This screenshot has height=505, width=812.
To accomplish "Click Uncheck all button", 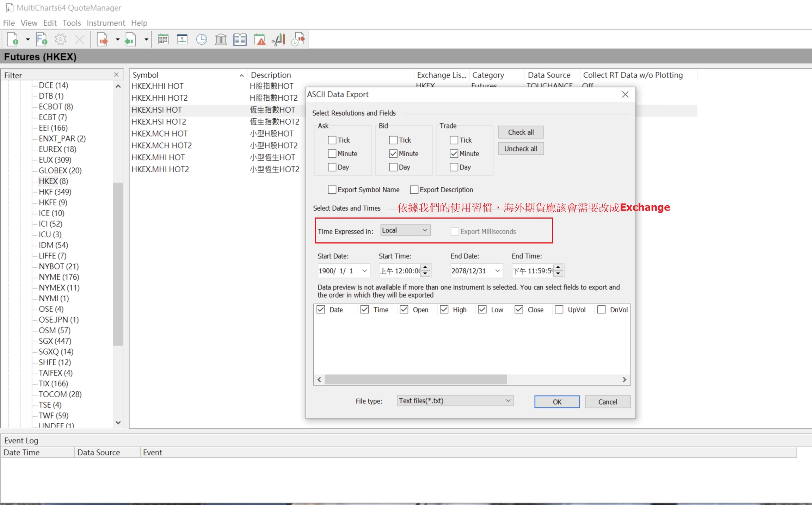I will click(521, 149).
